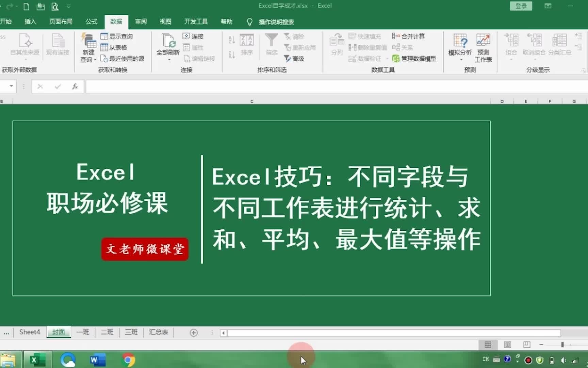Viewport: 588px width, 368px height.
Task: Switch to Formulas (公式) tab
Action: point(92,22)
